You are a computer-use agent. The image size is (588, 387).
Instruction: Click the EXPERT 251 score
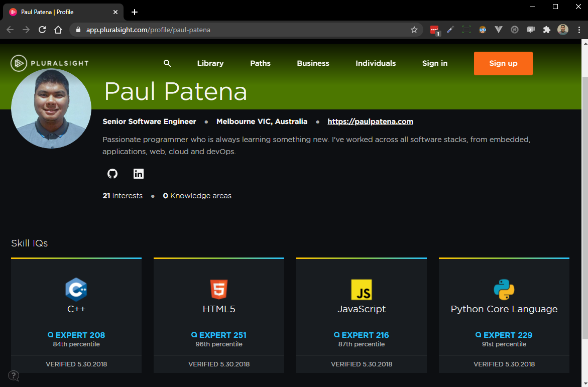click(219, 335)
